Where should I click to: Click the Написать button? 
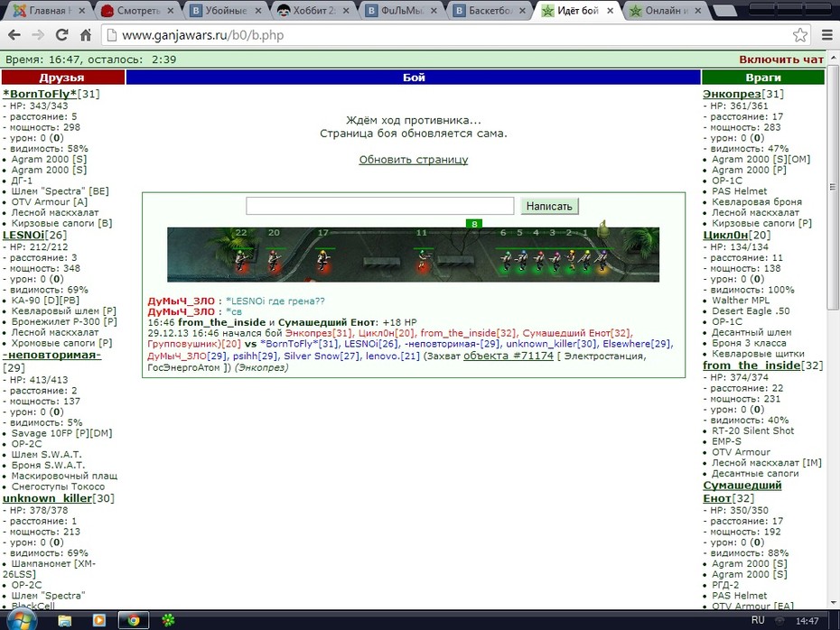tap(549, 206)
